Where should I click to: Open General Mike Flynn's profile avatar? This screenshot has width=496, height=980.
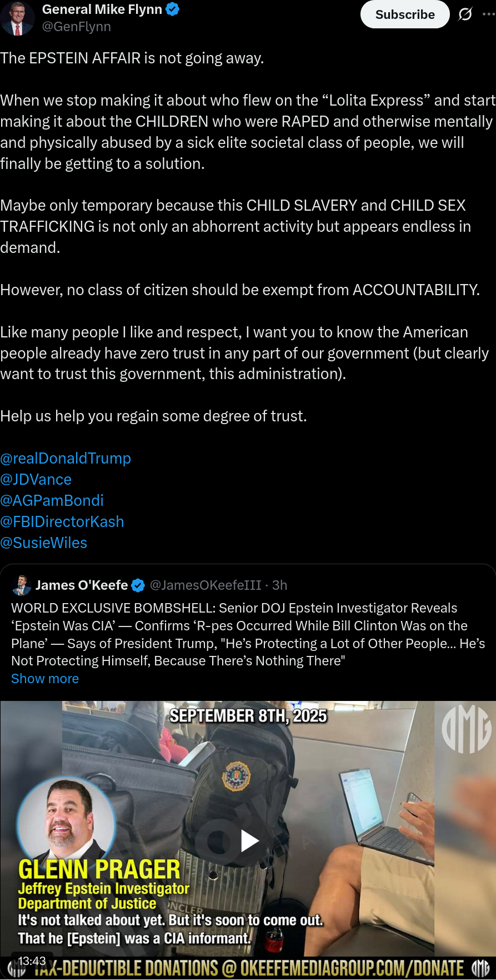pos(18,18)
